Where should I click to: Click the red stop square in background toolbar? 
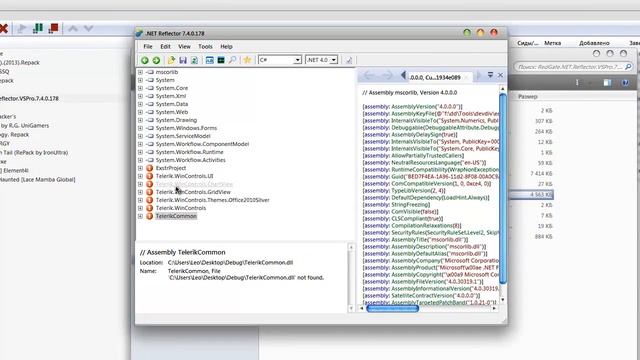[53, 28]
